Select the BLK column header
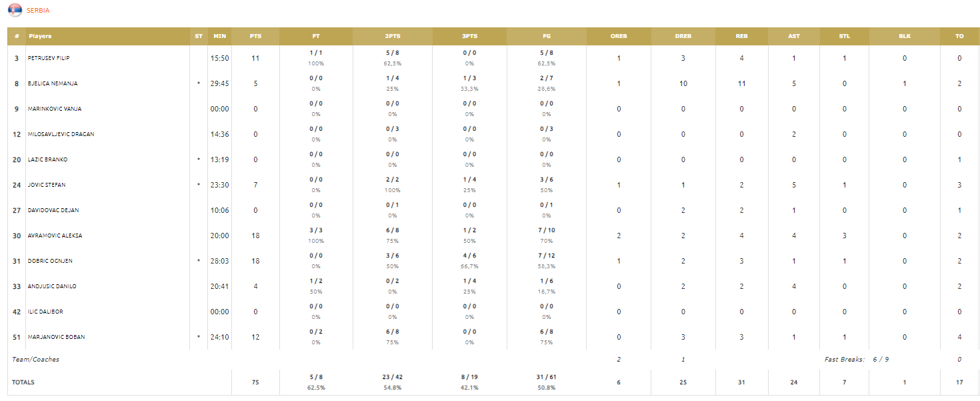Image resolution: width=980 pixels, height=401 pixels. [905, 36]
